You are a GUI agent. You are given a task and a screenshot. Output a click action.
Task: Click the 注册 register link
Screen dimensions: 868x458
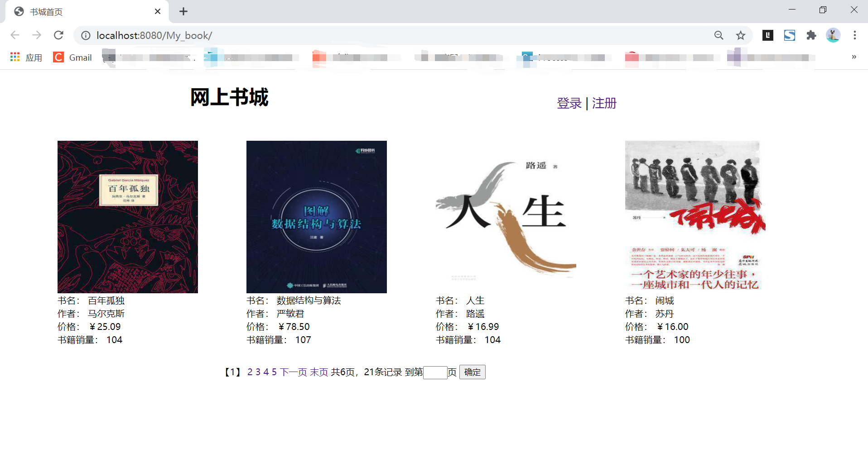pyautogui.click(x=604, y=103)
